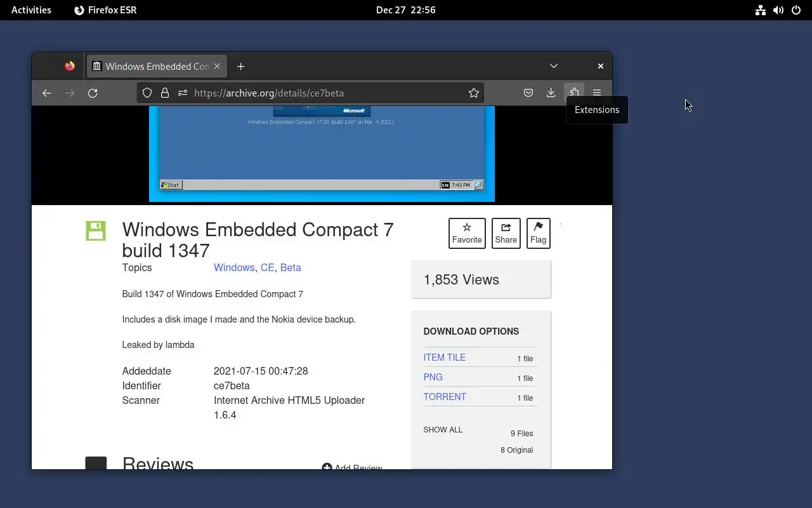Open the Downloads panel
The image size is (812, 508).
[551, 93]
